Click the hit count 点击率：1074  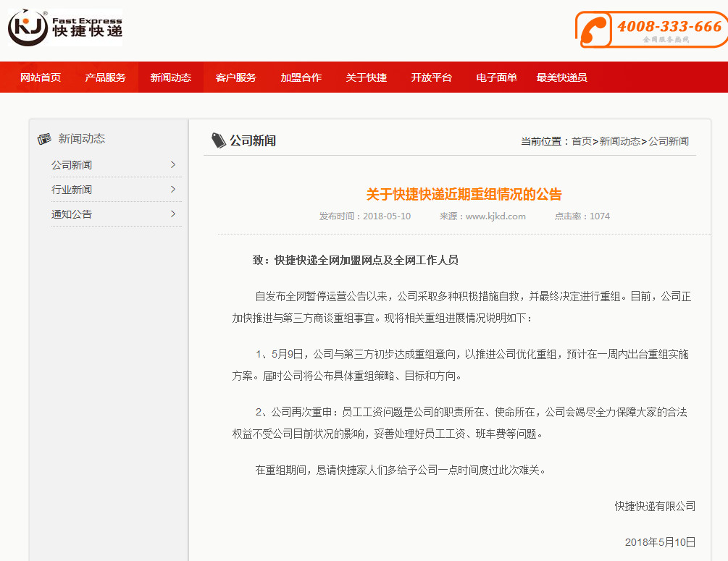582,216
